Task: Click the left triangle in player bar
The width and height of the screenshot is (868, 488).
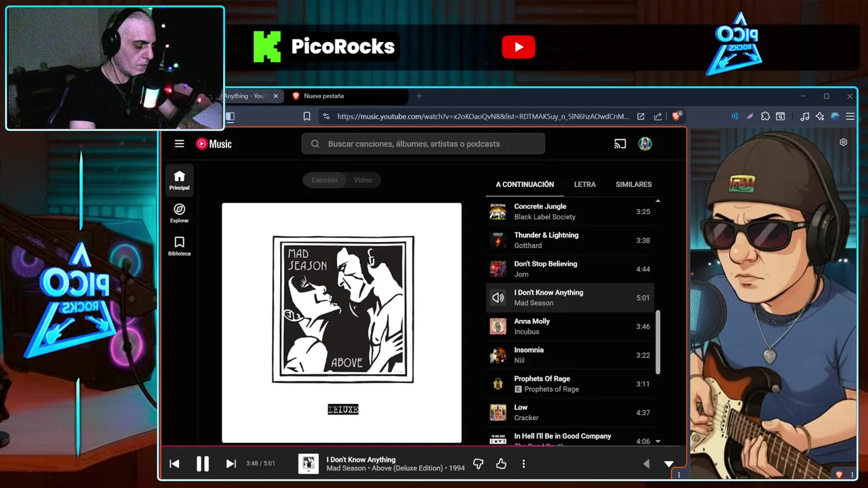Action: tap(646, 464)
